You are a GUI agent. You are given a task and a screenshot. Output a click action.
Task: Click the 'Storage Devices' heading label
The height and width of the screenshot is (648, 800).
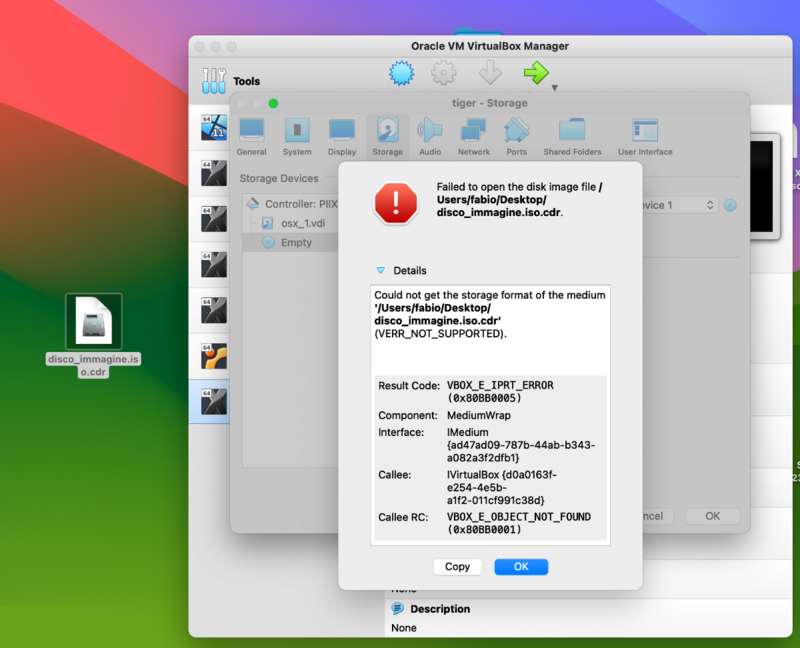279,178
